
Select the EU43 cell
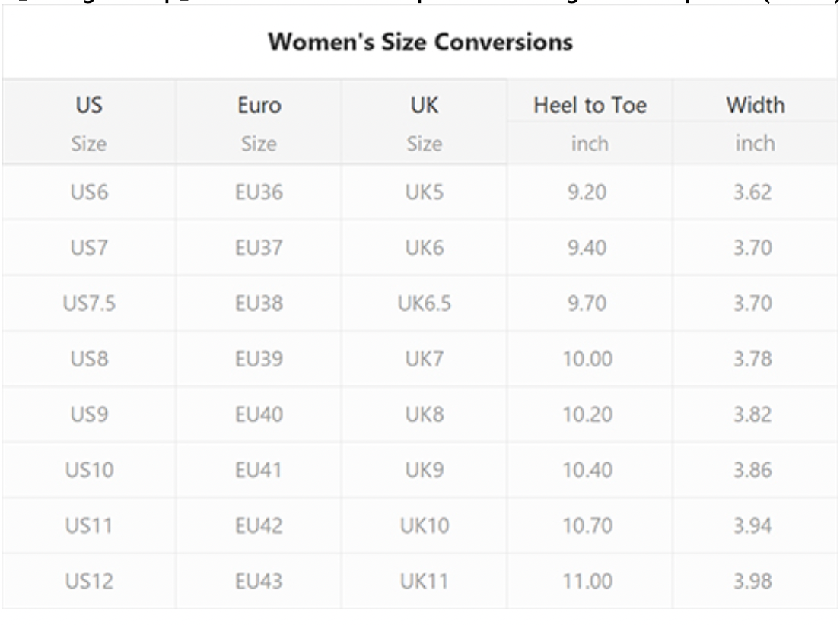(259, 581)
